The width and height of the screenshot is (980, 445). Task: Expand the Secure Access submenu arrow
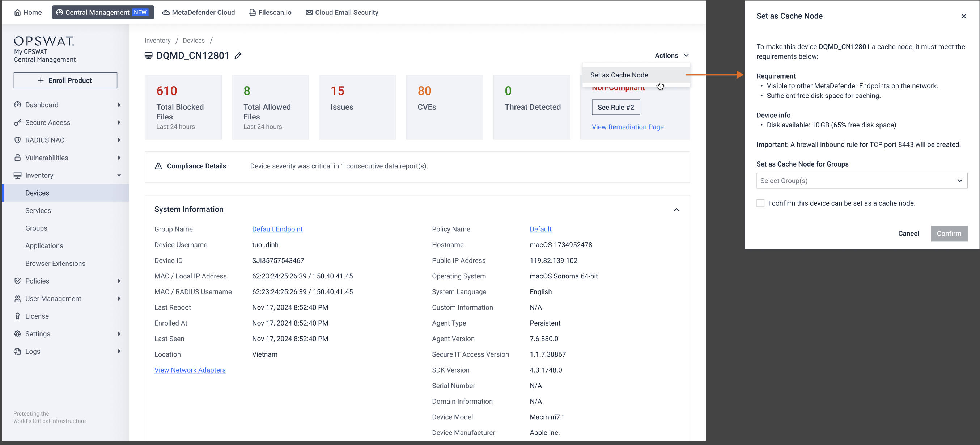119,122
